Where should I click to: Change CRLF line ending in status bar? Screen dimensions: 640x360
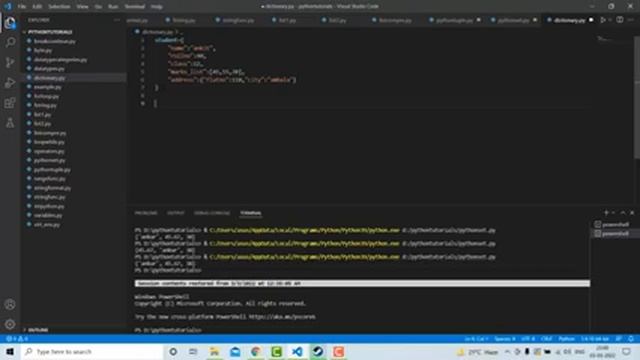pyautogui.click(x=547, y=339)
